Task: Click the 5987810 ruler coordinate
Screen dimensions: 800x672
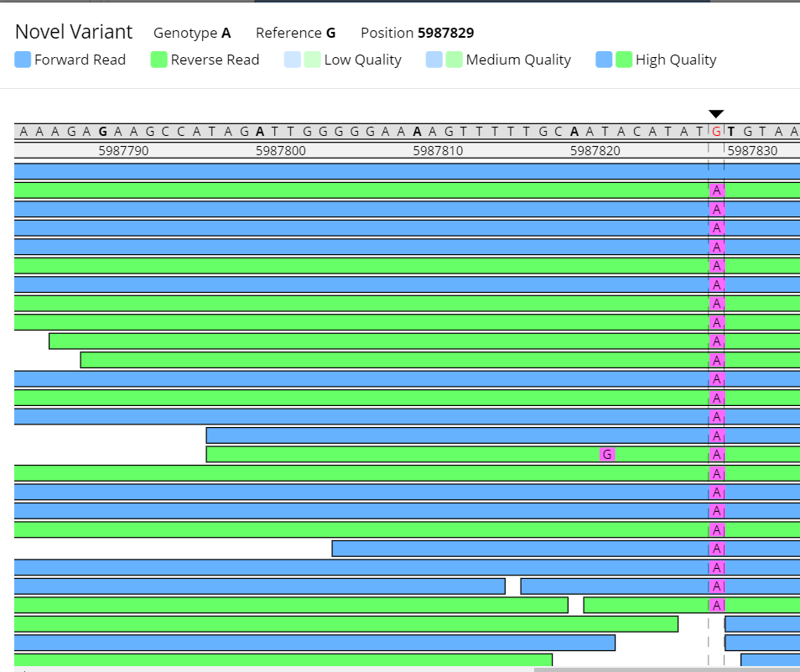Action: [x=438, y=151]
